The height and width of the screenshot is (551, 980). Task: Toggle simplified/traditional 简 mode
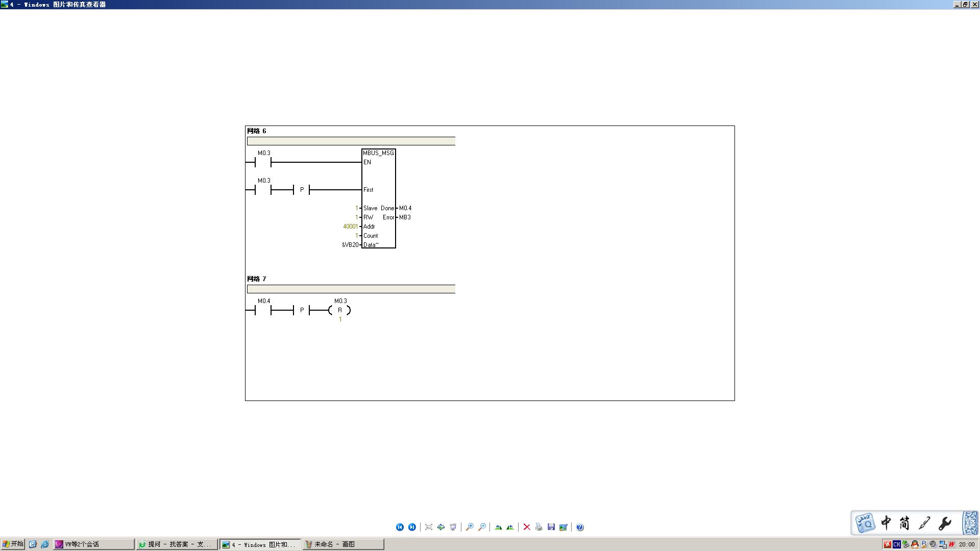(904, 523)
